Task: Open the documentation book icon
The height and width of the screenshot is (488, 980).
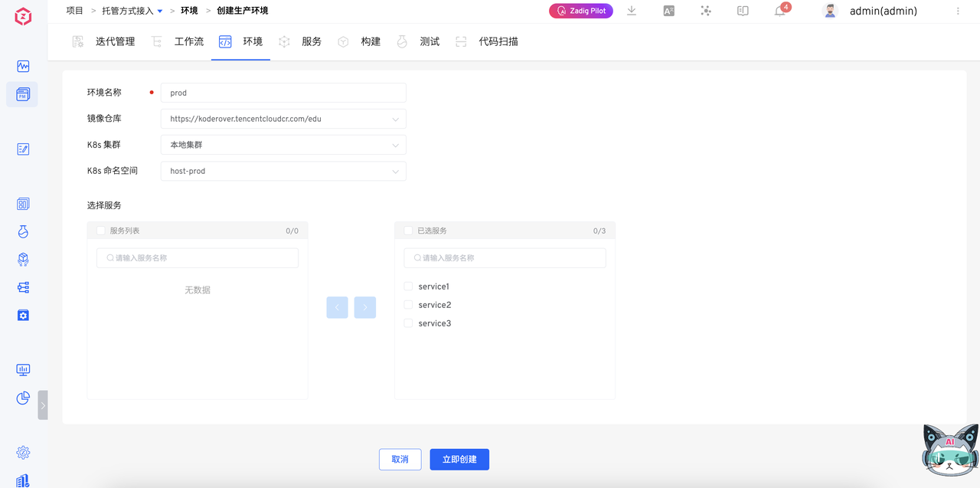Action: (743, 11)
